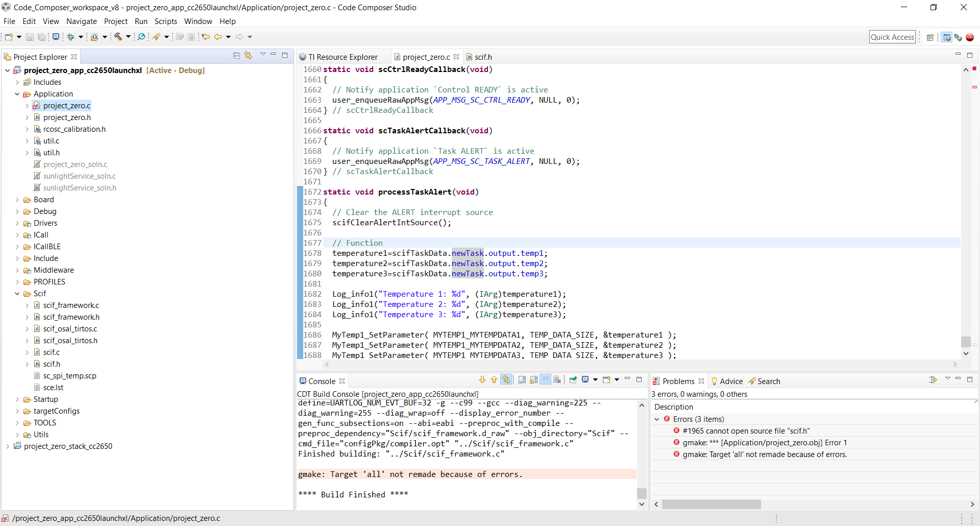Screen dimensions: 980x526
Task: Click the magnifier Search toolbar icon
Action: tap(141, 37)
